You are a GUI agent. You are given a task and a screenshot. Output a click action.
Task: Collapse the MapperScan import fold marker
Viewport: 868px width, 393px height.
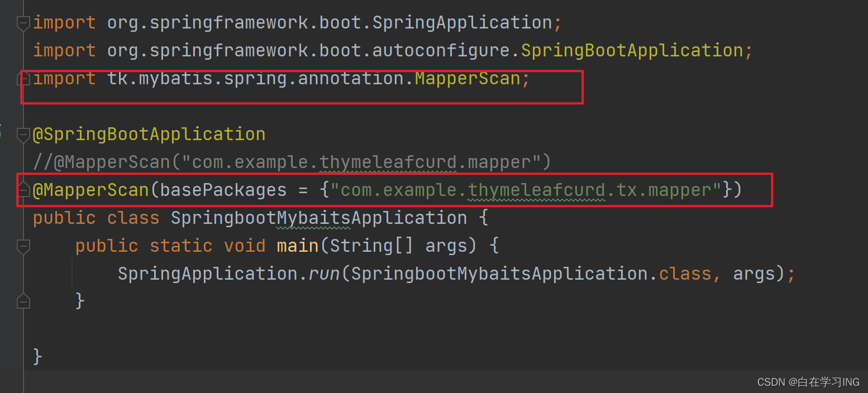click(23, 79)
